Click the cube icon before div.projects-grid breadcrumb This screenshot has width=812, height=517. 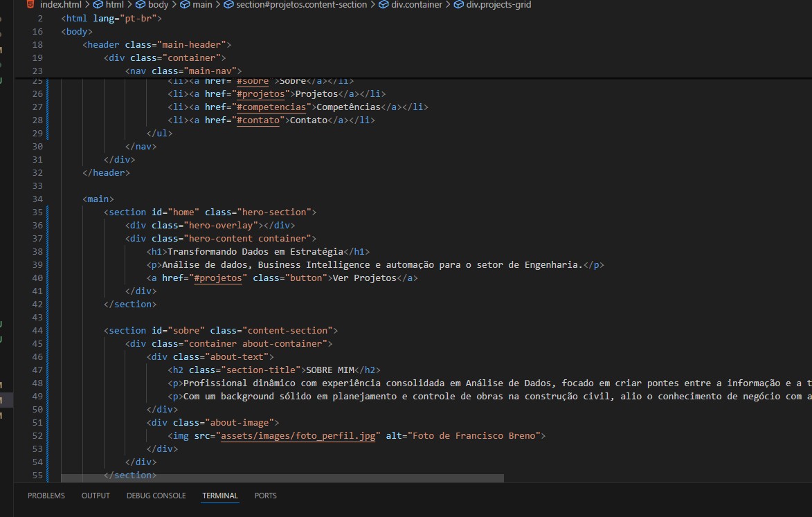(458, 5)
